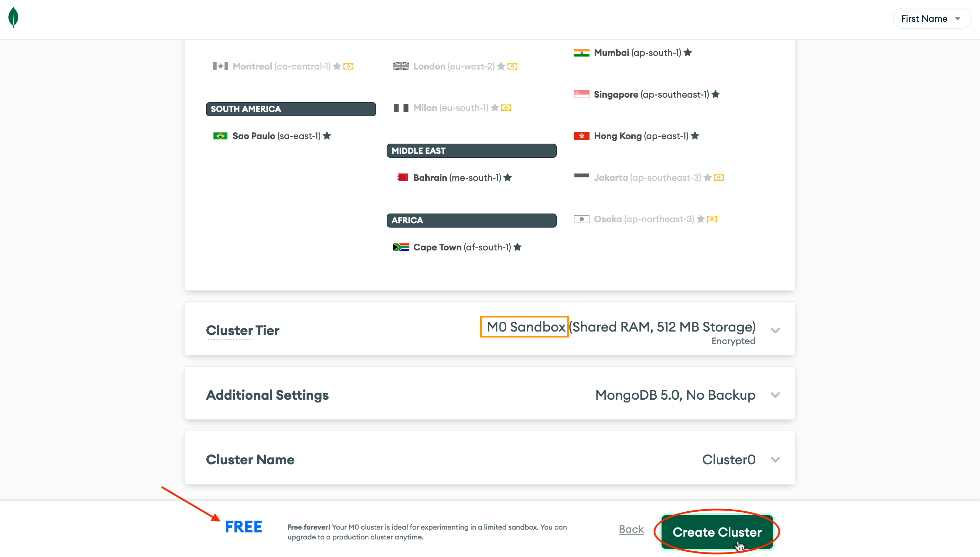Click the South Africa flag beside Cape Town
Viewport: 980px width, 557px height.
pyautogui.click(x=401, y=247)
